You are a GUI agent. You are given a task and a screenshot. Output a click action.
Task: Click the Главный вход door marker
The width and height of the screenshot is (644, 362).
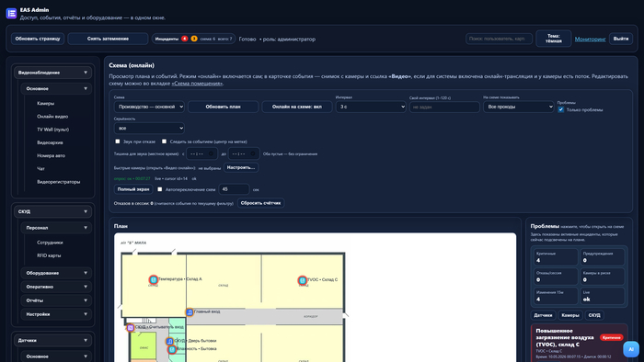click(190, 312)
